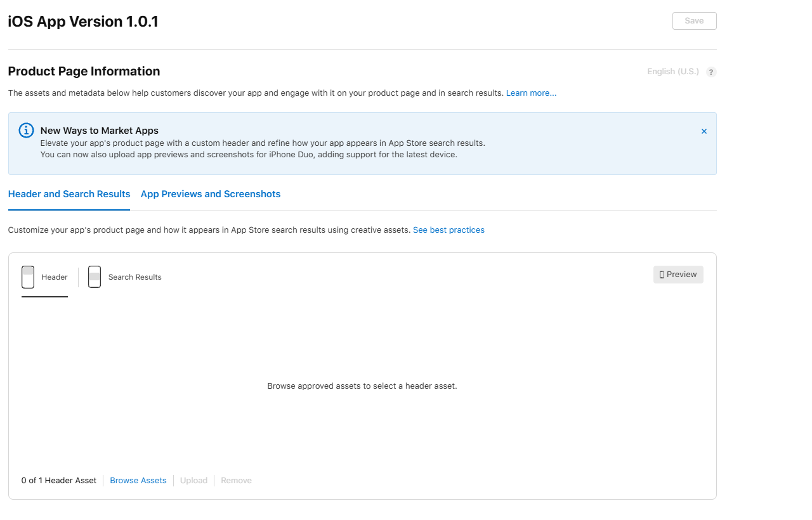Click the Preview button
Image resolution: width=812 pixels, height=520 pixels.
678,275
